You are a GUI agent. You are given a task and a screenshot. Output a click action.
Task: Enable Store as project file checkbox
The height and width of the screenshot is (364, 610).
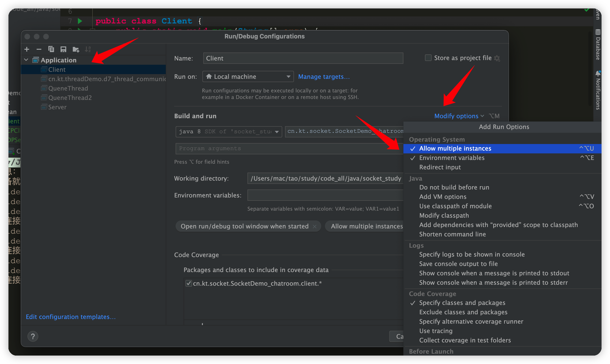click(428, 58)
